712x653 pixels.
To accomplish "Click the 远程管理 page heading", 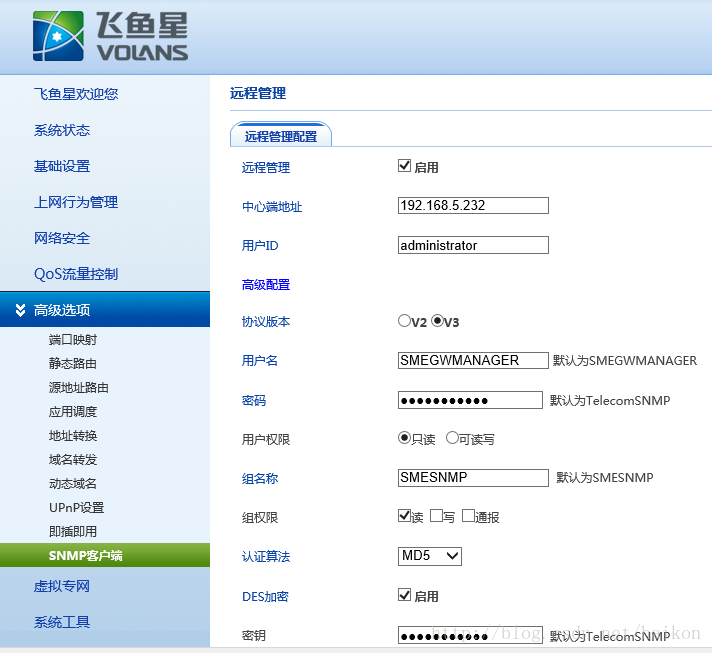I will tap(258, 93).
